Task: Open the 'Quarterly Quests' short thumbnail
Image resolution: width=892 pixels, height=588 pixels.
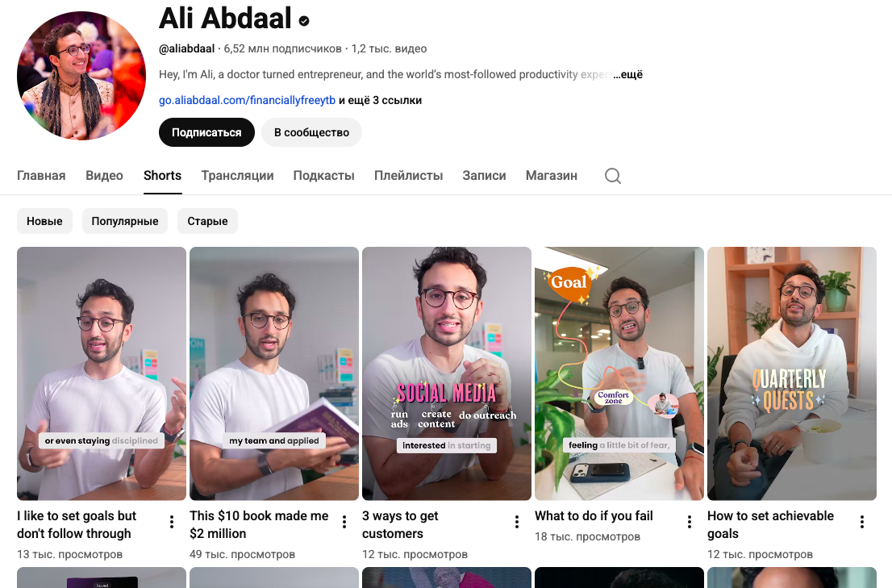Action: 791,373
